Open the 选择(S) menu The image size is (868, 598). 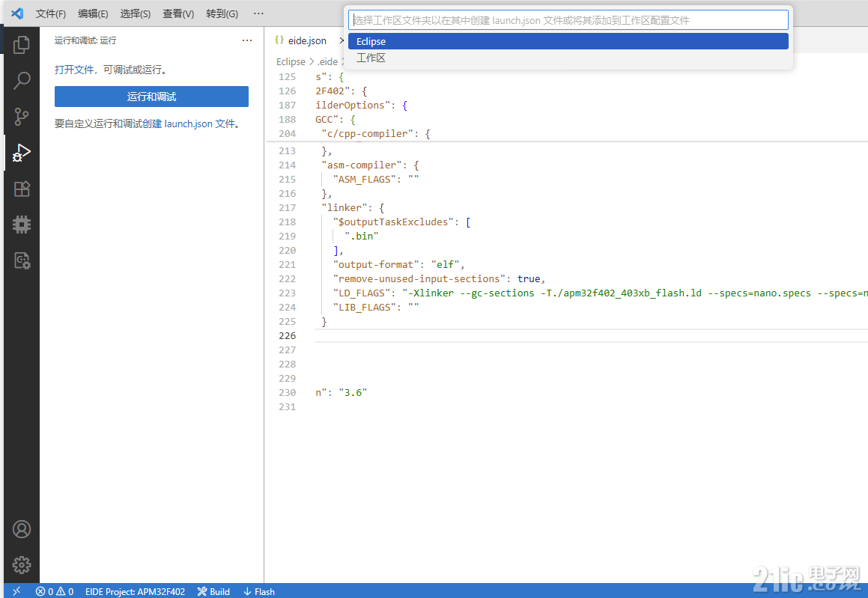click(136, 13)
